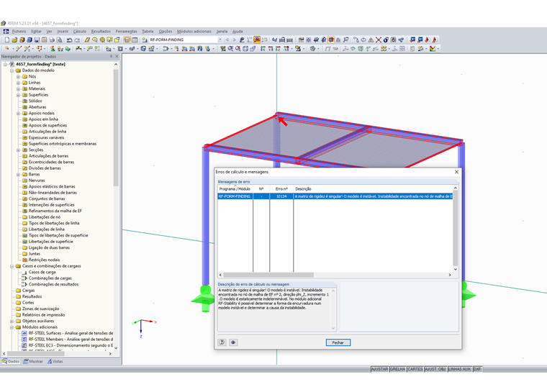Open the Ficheiro menu

coord(19,32)
